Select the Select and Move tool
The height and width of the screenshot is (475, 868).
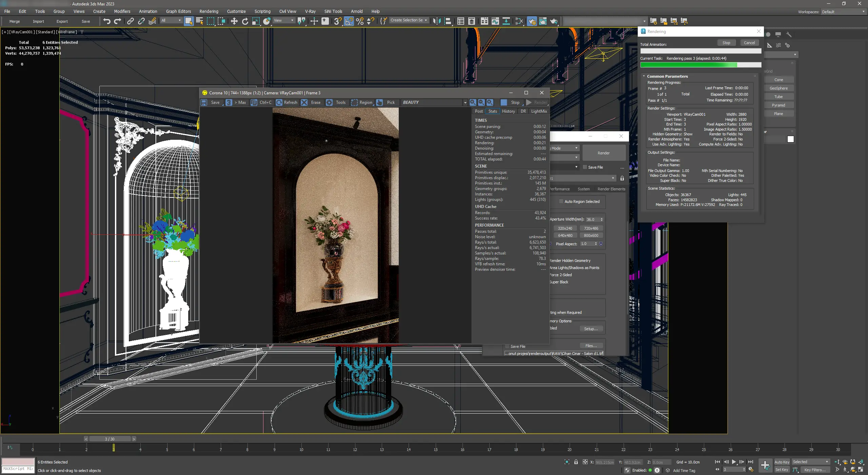[234, 21]
